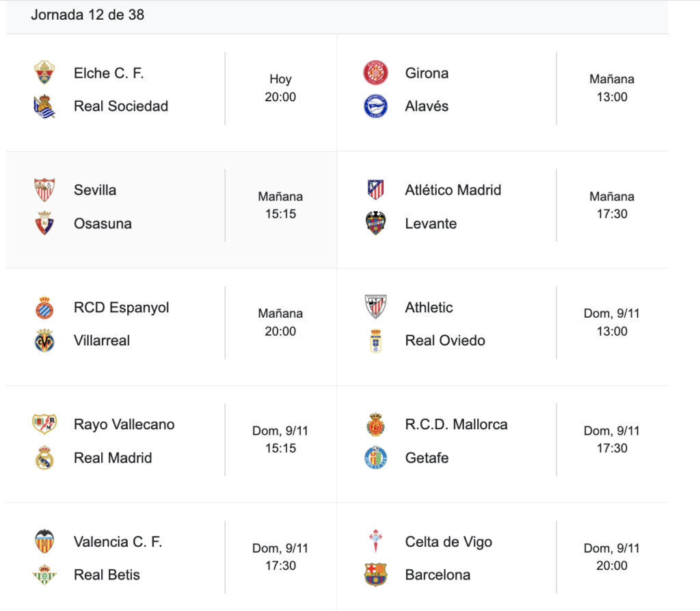Open the Celta de Vigo team link
The height and width of the screenshot is (611, 700).
click(x=448, y=542)
